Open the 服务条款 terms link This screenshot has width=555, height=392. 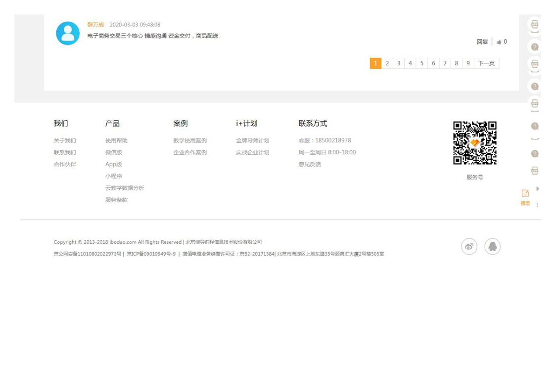pyautogui.click(x=116, y=200)
